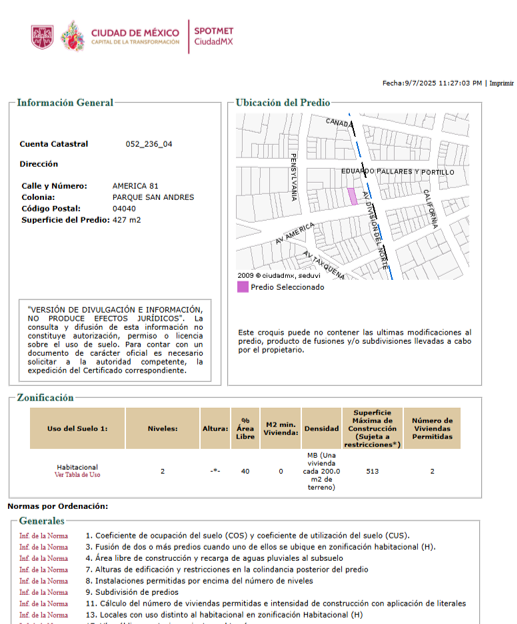The height and width of the screenshot is (624, 517).
Task: Click the cadastral account value 052_236_04
Action: click(x=149, y=144)
